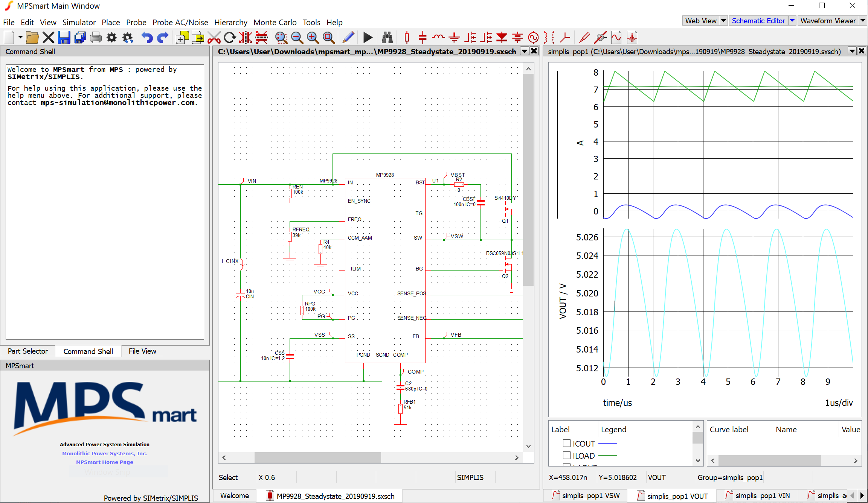Place a current probe from the toolbar
868x503 pixels.
click(600, 38)
